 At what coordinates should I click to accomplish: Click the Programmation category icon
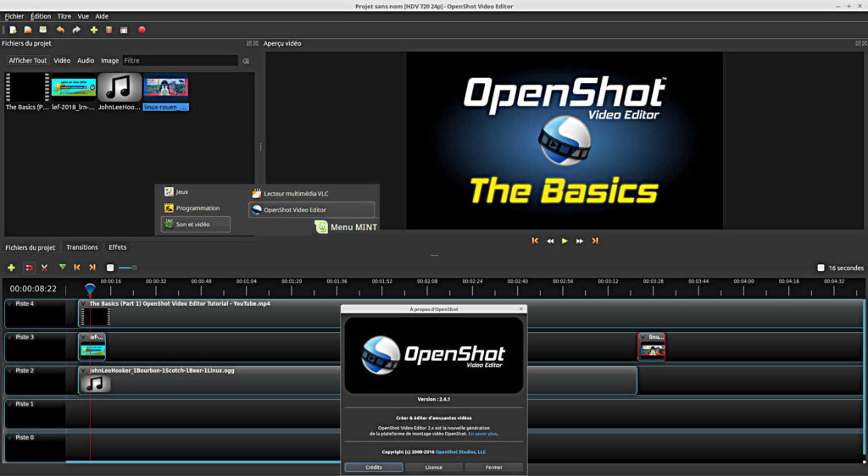(169, 208)
